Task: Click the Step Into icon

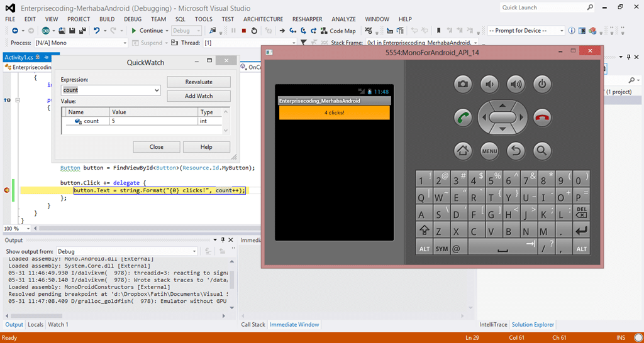Action: (293, 31)
